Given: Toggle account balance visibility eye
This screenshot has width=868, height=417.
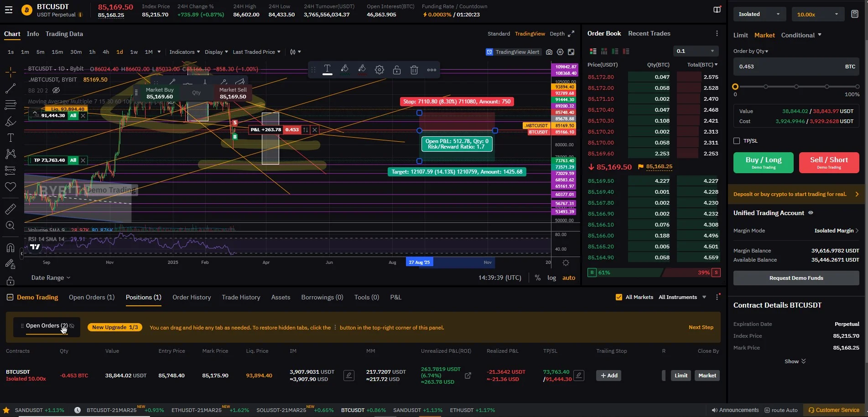Looking at the screenshot, I should tap(811, 213).
